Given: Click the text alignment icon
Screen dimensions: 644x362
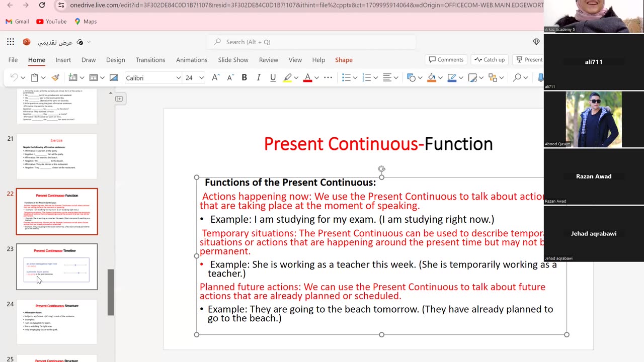Looking at the screenshot, I should pyautogui.click(x=387, y=77).
